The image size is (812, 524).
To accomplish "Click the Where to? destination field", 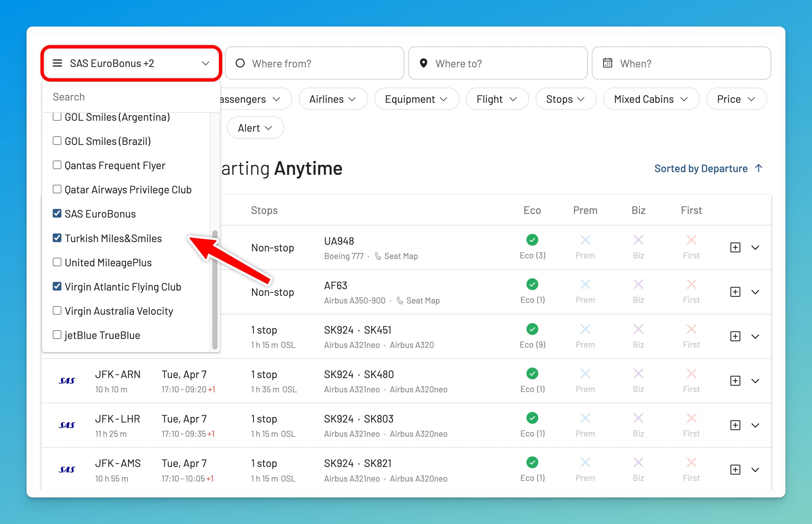I will 498,63.
